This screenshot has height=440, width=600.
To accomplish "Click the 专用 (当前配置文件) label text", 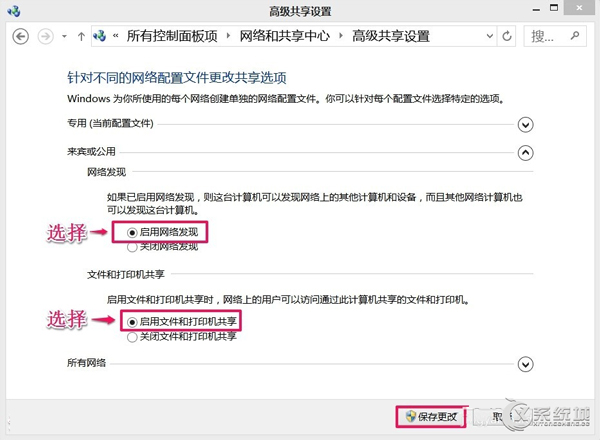I will click(110, 123).
